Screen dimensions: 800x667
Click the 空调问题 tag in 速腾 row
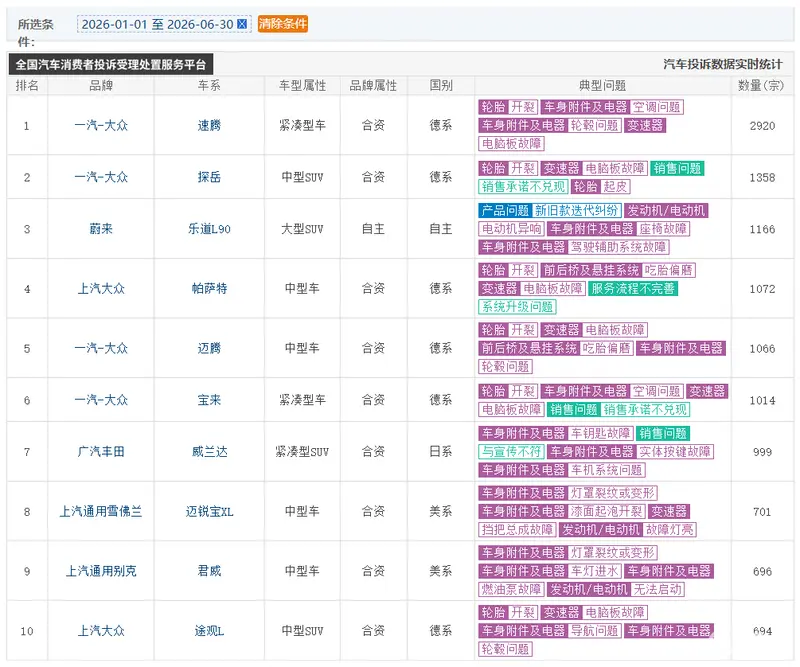point(657,107)
